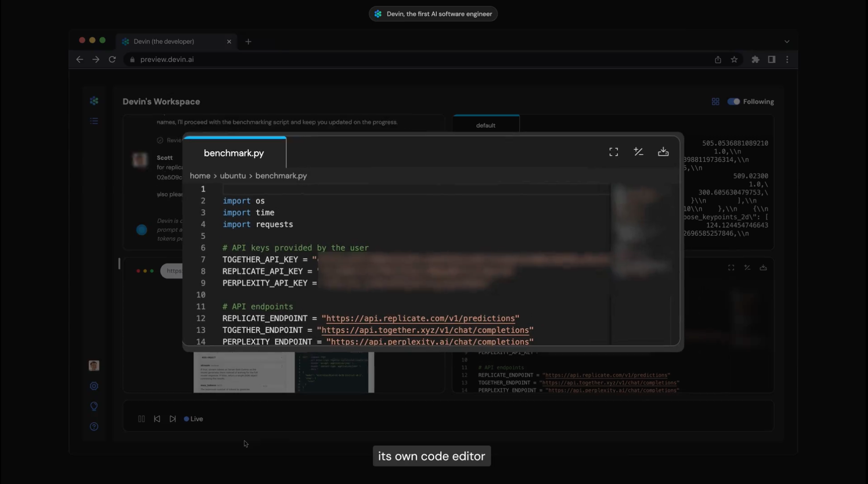Click the 'import os' code line
This screenshot has width=868, height=484.
tap(244, 201)
